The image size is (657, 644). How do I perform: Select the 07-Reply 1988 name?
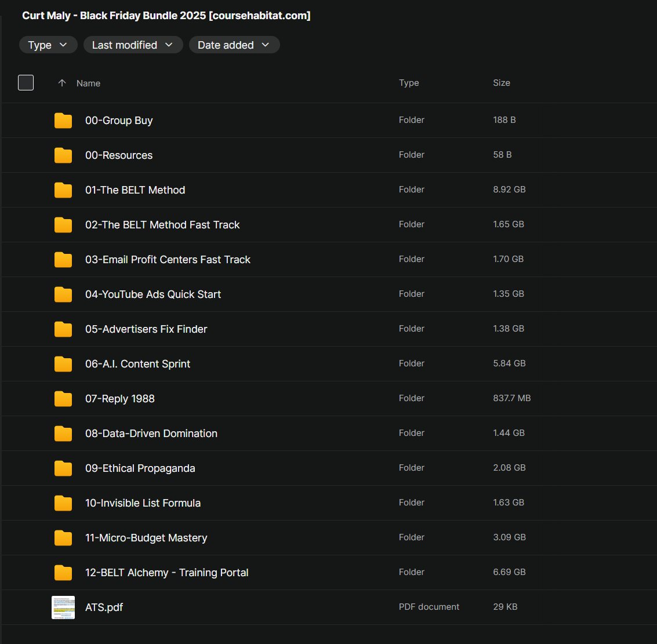pyautogui.click(x=120, y=399)
